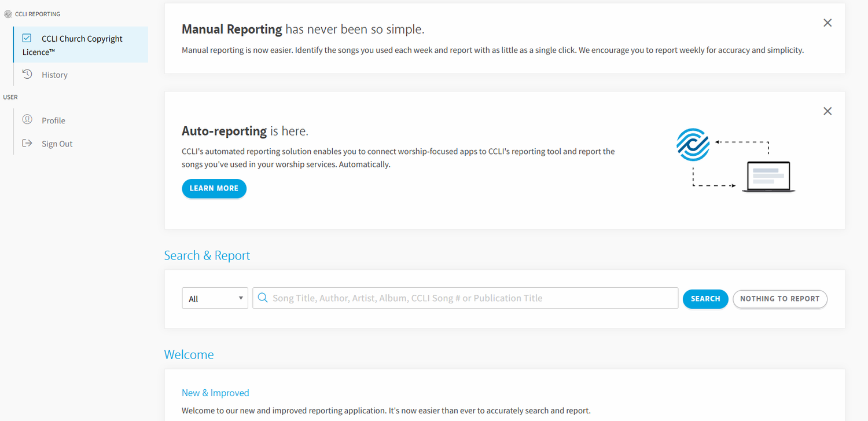Click the NOTHING TO REPORT button
The width and height of the screenshot is (868, 421).
pyautogui.click(x=779, y=299)
